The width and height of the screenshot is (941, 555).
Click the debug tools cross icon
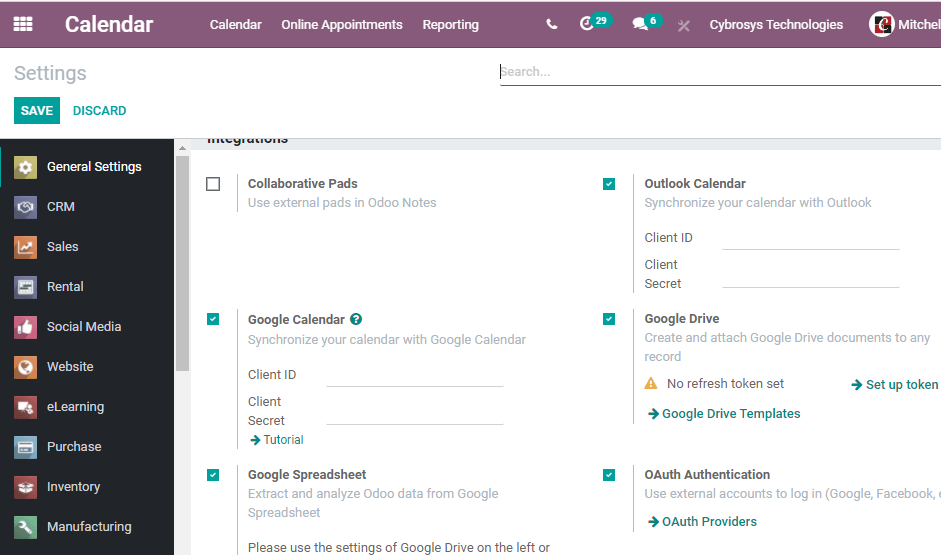point(684,25)
